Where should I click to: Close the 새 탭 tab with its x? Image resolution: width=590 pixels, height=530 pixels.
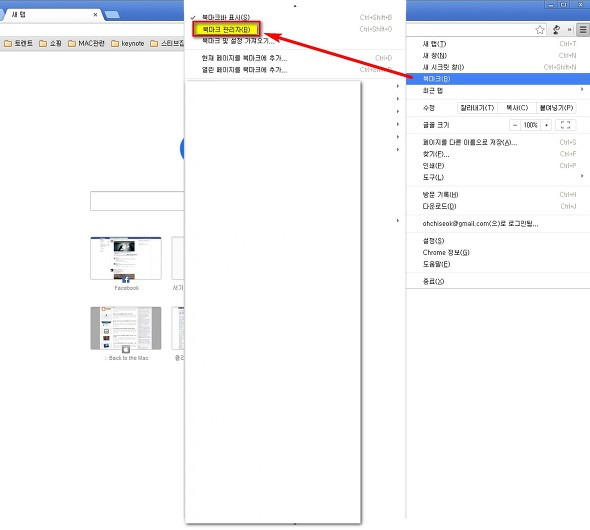tap(95, 14)
